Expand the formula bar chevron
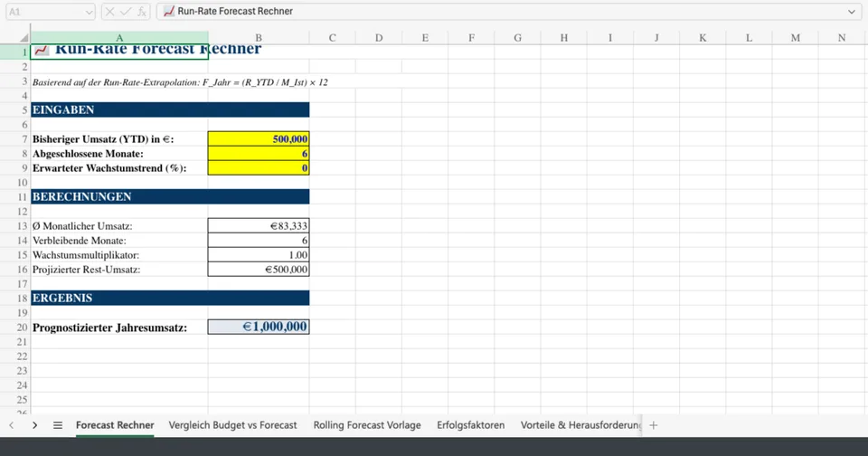868x456 pixels. (852, 12)
